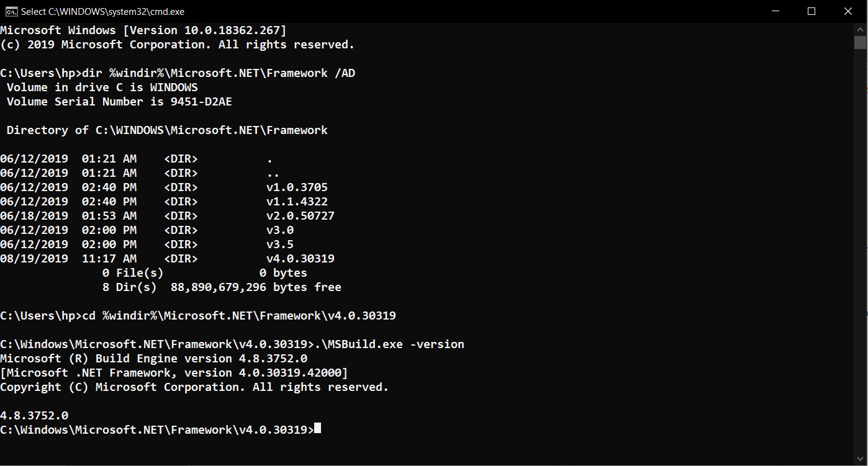This screenshot has height=466, width=868.
Task: Close the command prompt window
Action: coord(848,11)
